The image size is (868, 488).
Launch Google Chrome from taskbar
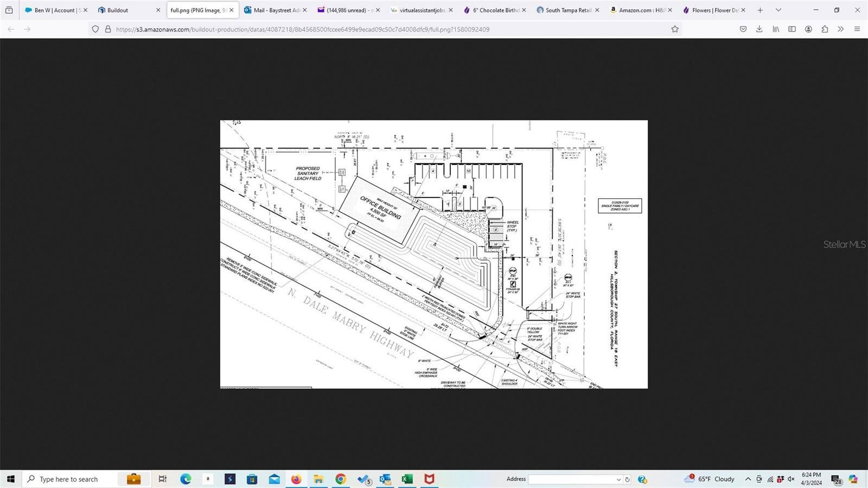tap(341, 479)
